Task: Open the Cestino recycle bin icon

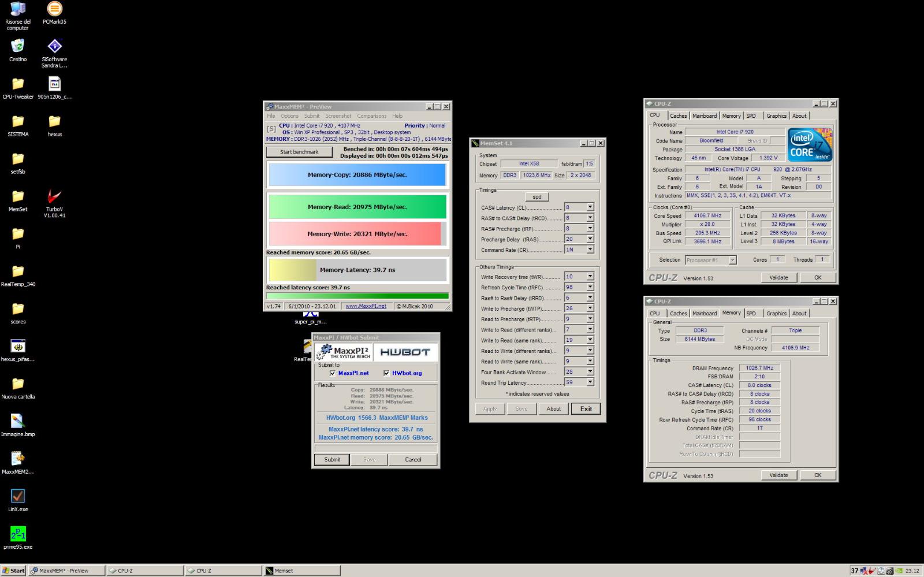Action: 18,50
